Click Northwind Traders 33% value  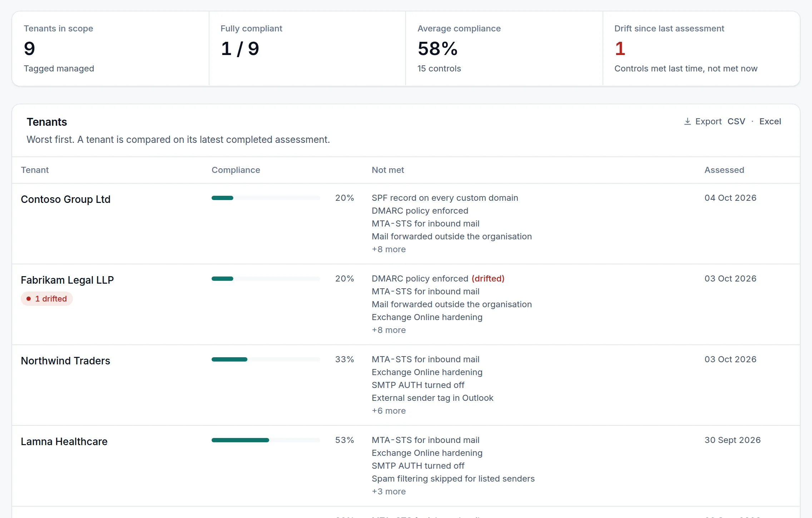(x=345, y=359)
